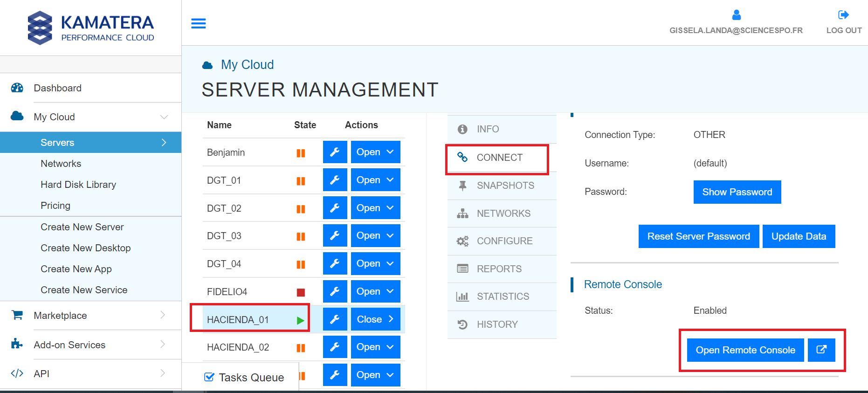
Task: Click the wrench icon for HACIENDA_02
Action: (x=335, y=347)
